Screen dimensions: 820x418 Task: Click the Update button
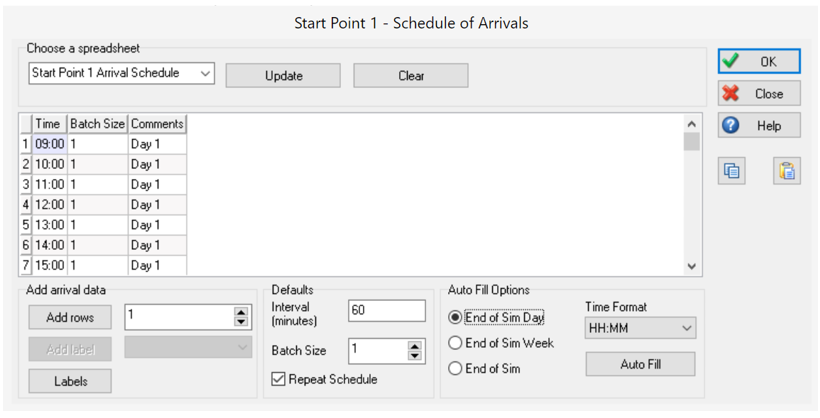(283, 75)
